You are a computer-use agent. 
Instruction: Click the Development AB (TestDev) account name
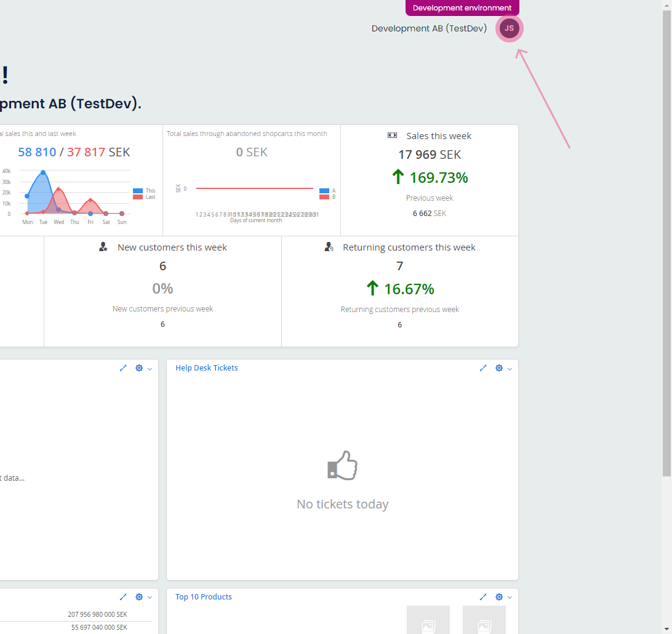click(429, 28)
